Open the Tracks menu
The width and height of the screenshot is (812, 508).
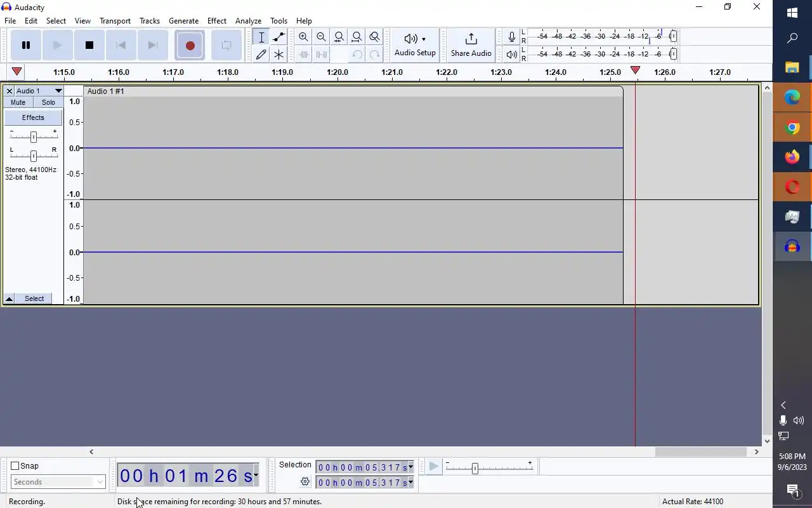click(150, 21)
